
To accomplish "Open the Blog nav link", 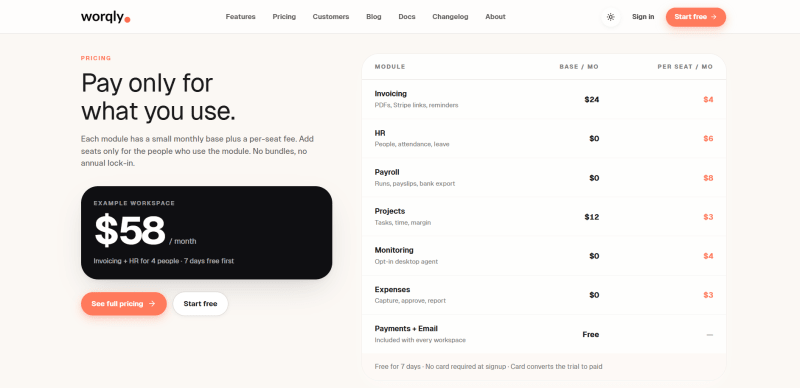I will click(x=373, y=17).
